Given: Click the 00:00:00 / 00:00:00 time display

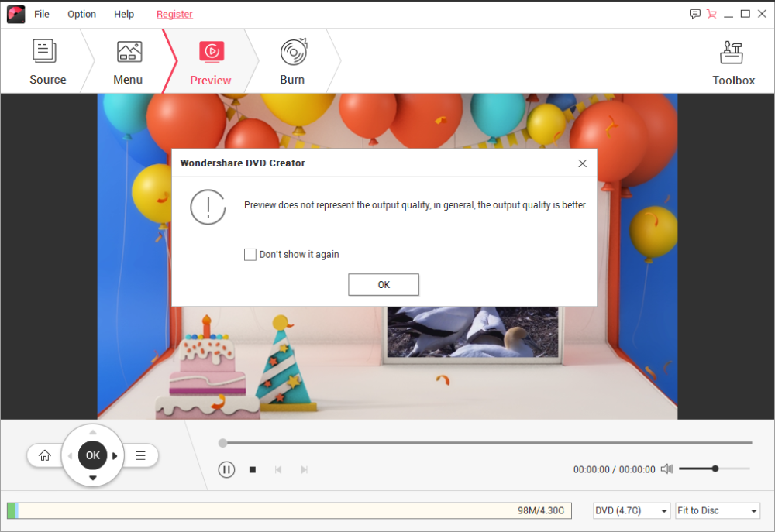Looking at the screenshot, I should click(x=614, y=469).
